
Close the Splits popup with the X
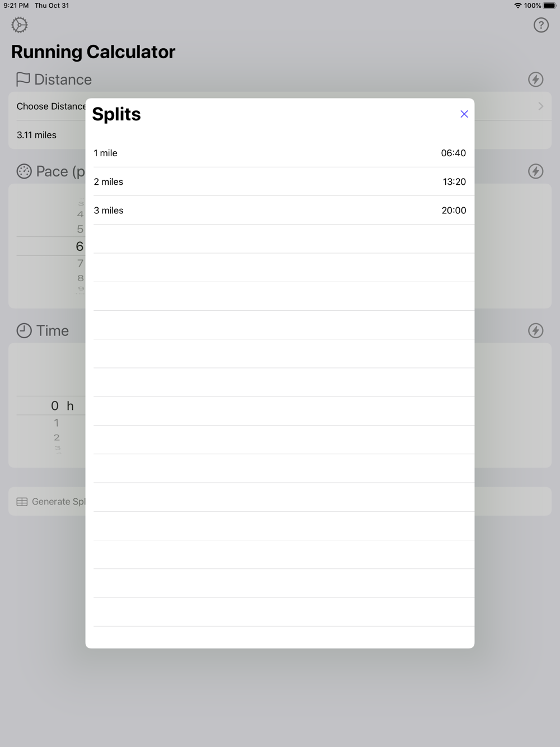[x=464, y=114]
